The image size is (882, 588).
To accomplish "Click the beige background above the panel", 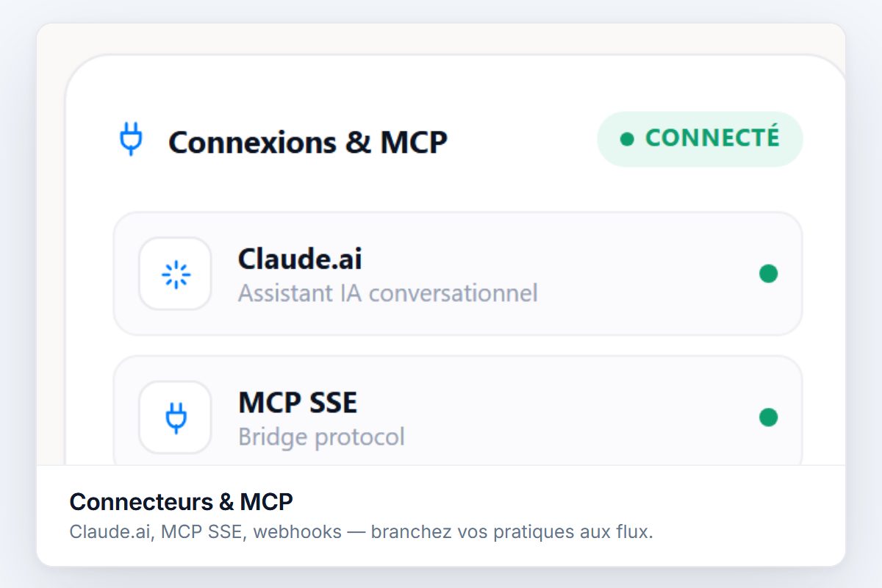I will coord(441,37).
